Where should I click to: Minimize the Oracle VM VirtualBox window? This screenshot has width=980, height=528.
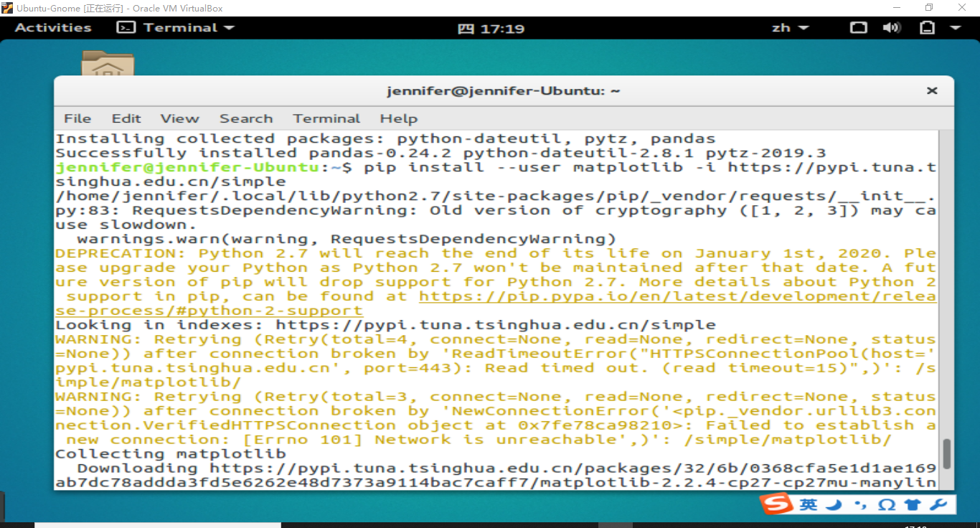(897, 8)
